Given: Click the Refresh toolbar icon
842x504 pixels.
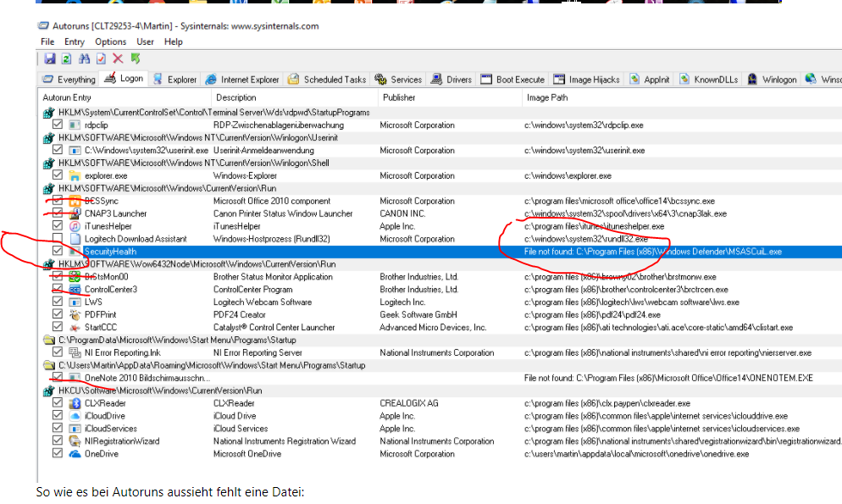Looking at the screenshot, I should (x=67, y=59).
